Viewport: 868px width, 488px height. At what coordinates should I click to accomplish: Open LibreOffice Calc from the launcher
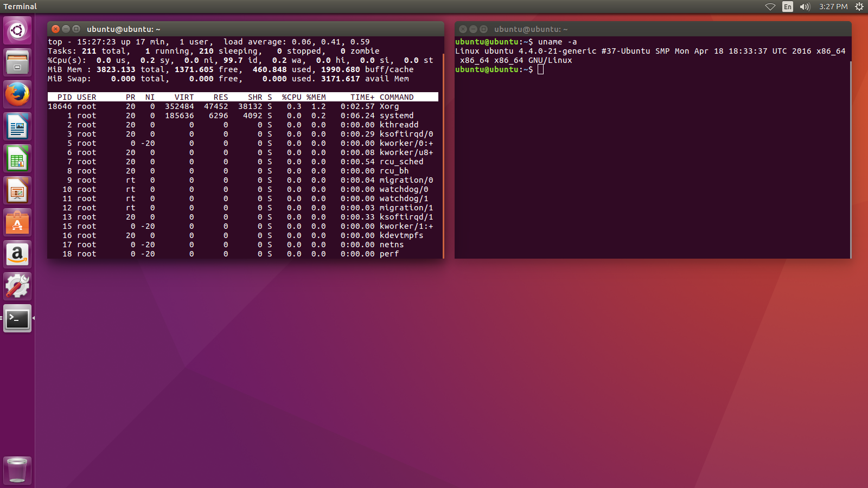17,158
